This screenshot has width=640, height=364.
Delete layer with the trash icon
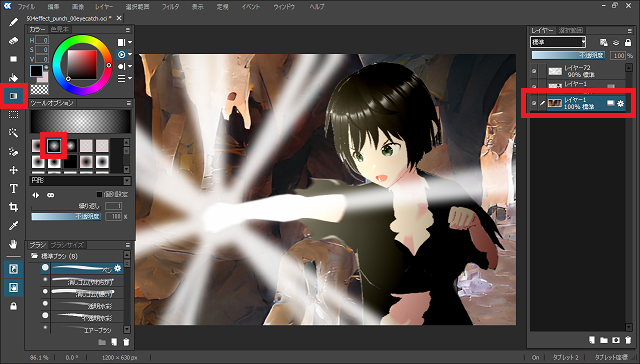pos(628,340)
